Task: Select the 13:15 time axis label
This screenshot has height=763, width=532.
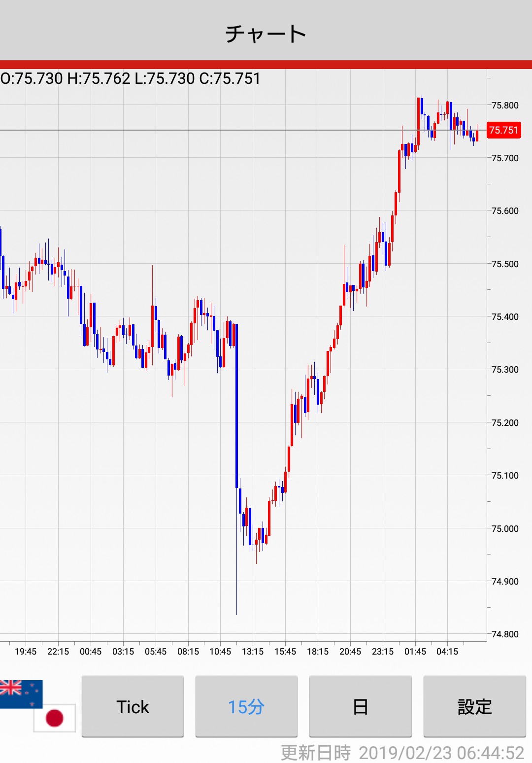Action: pyautogui.click(x=253, y=652)
